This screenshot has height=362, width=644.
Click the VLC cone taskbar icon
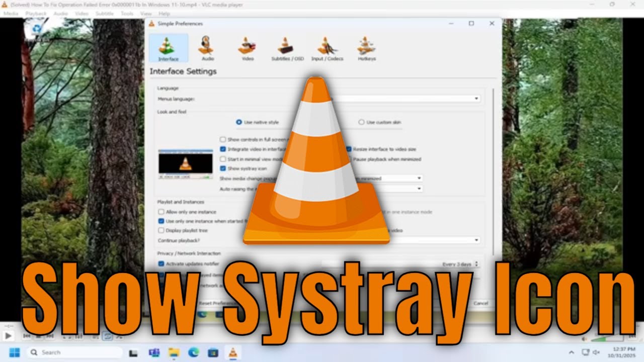(232, 352)
